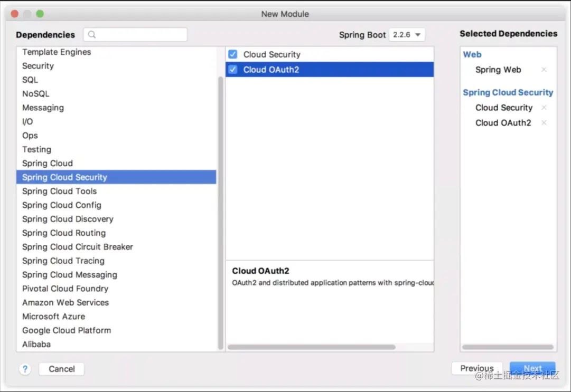Select the Messaging category

point(116,108)
